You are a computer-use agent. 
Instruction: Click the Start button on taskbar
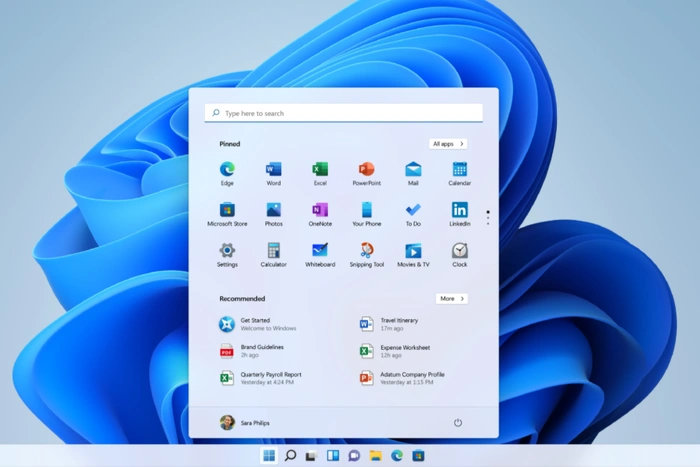269,455
